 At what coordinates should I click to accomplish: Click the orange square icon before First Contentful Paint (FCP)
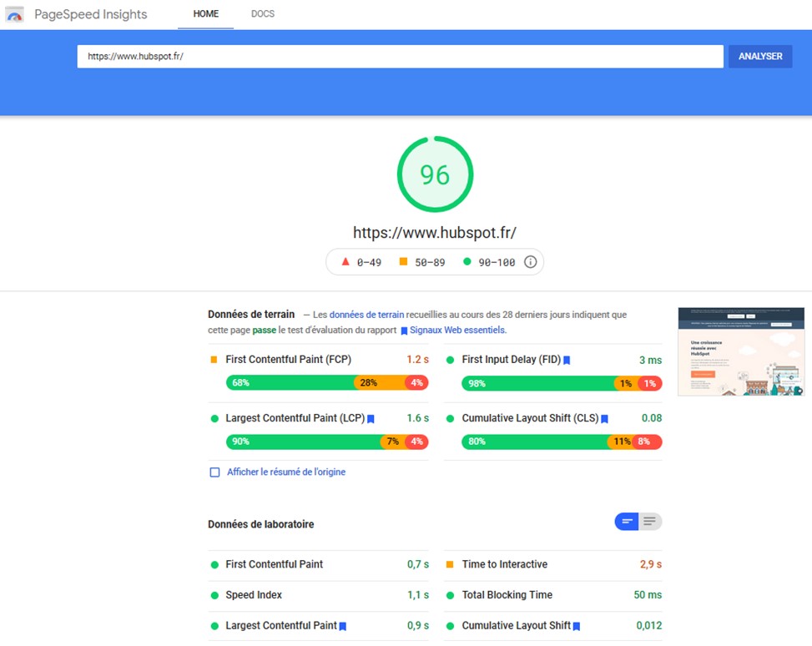tap(214, 360)
